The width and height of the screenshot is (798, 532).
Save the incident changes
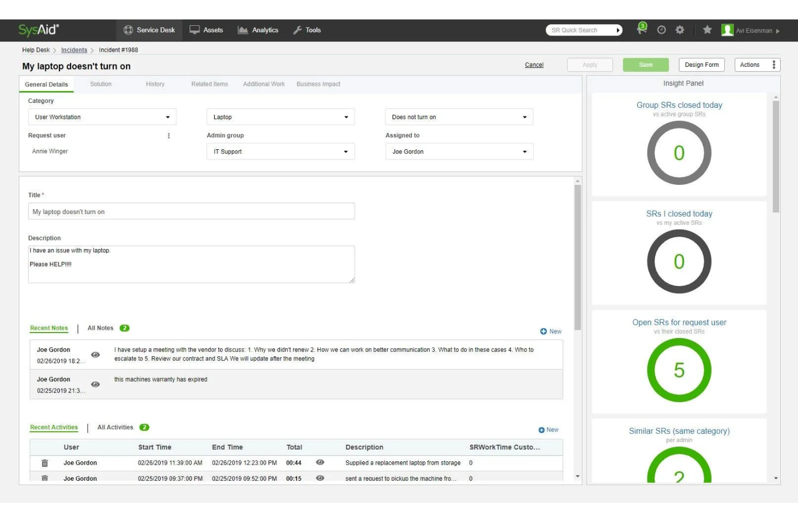645,64
